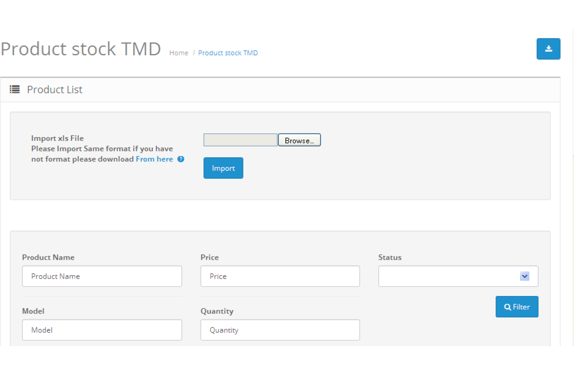Click the Product List list icon

pyautogui.click(x=15, y=89)
